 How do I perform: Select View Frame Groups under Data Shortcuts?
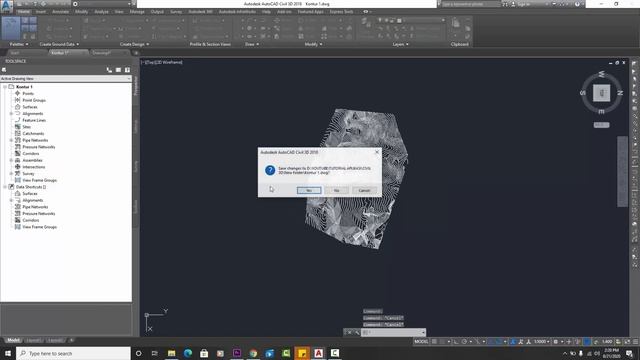(x=39, y=227)
